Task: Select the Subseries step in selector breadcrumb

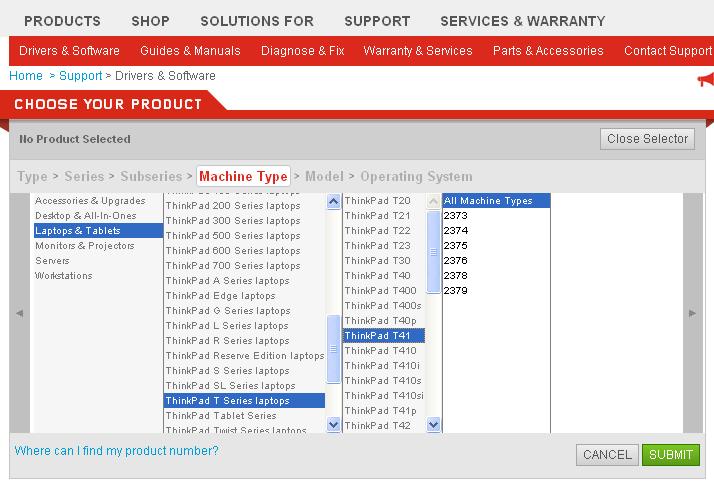Action: 151,176
